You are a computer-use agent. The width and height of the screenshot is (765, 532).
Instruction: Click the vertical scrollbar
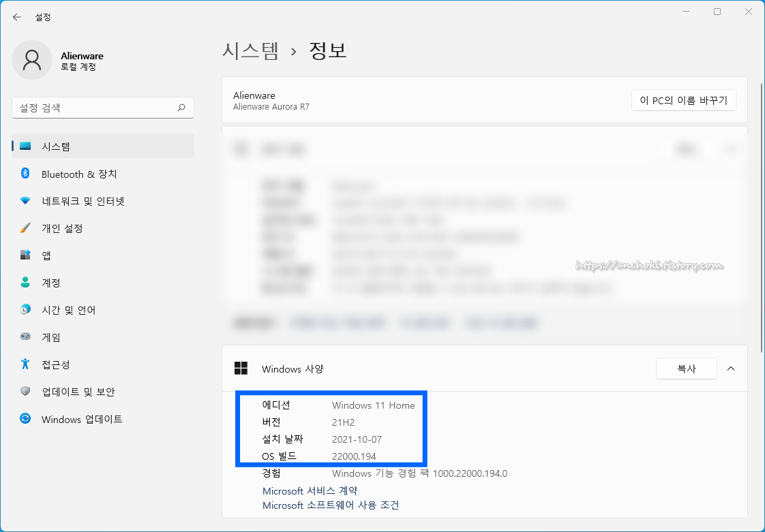click(x=761, y=218)
